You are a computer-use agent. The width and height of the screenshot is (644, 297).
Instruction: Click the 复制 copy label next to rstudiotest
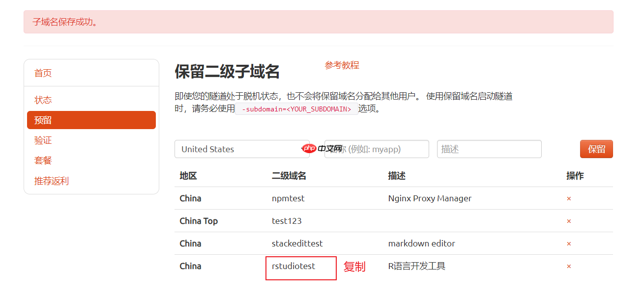pyautogui.click(x=354, y=267)
